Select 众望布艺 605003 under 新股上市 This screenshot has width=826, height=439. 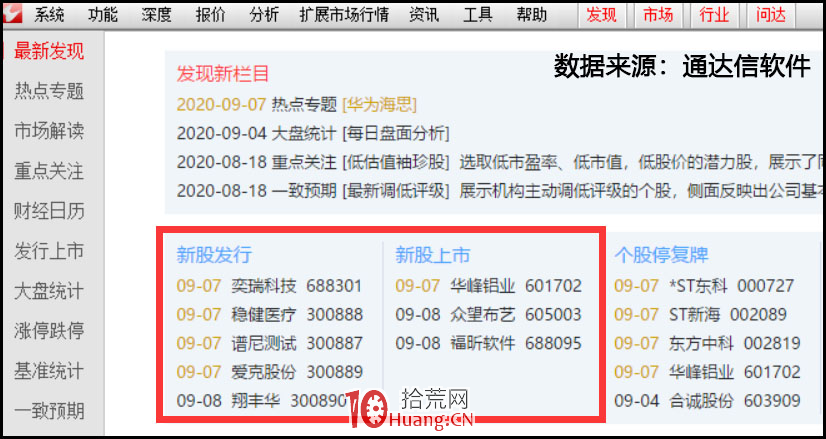488,315
